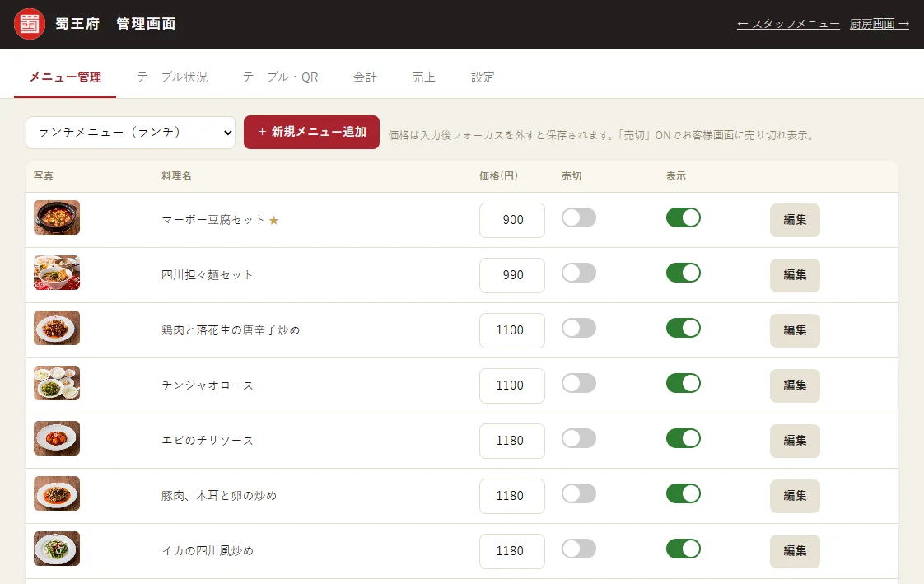Open the チンジャオロース photo thumbnail
The height and width of the screenshot is (584, 924).
pyautogui.click(x=57, y=383)
